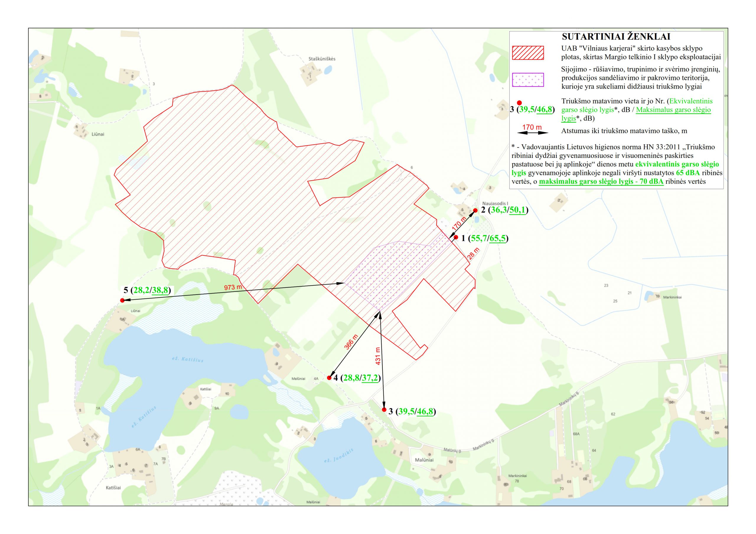Click red measurement point number 4

pyautogui.click(x=329, y=378)
